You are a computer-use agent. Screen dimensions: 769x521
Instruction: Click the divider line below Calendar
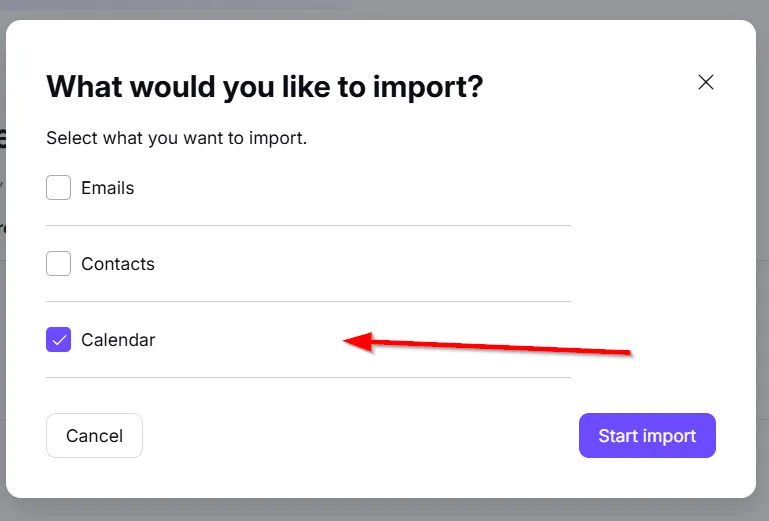pos(308,378)
